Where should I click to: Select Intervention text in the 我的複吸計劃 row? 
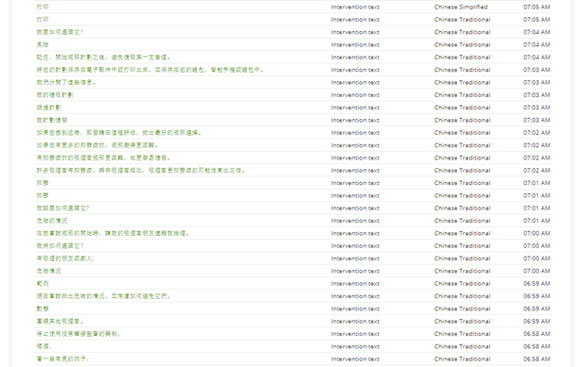pyautogui.click(x=355, y=95)
